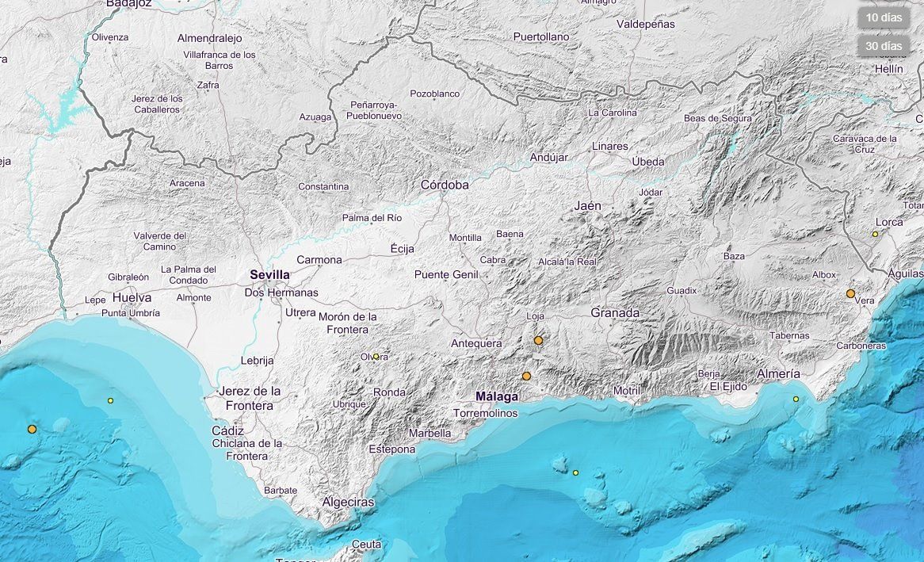Open the orange earthquake marker beside Vera

click(x=850, y=293)
